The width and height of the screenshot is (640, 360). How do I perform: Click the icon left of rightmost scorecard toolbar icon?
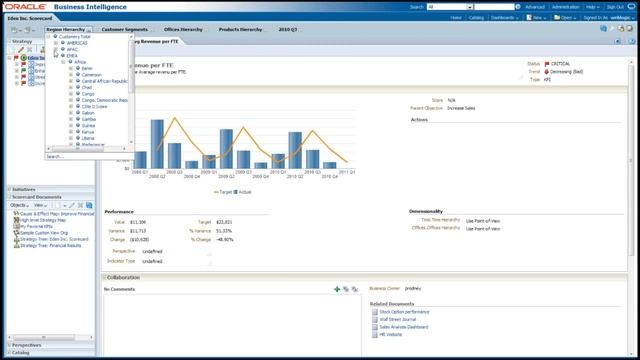(x=621, y=29)
